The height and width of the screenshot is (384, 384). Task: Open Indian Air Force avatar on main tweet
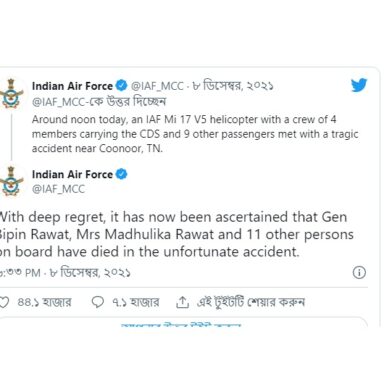tap(12, 181)
